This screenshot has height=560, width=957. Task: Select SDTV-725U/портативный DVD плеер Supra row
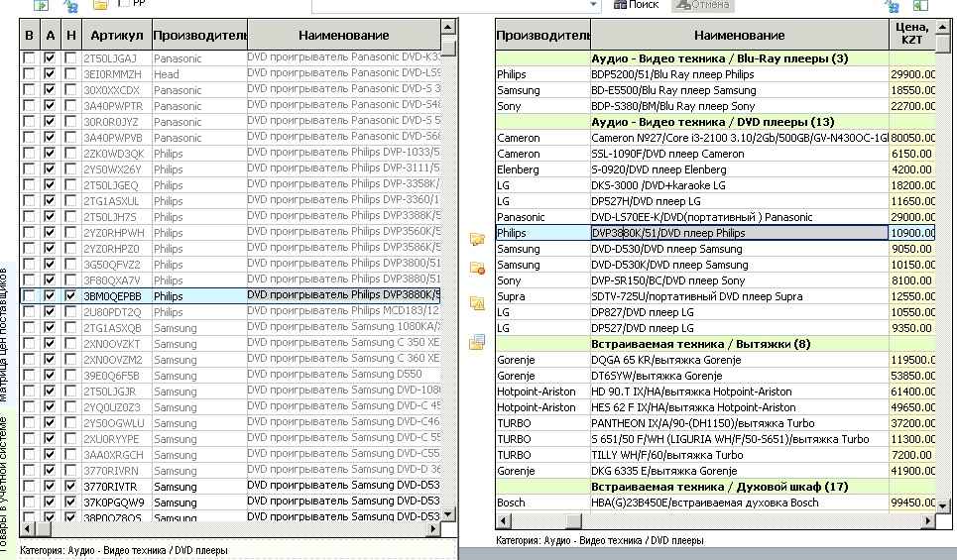point(715,296)
